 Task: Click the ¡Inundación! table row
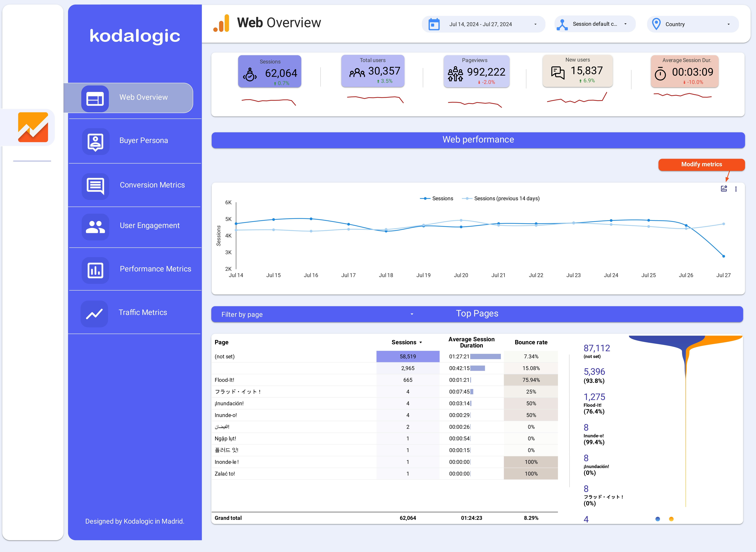click(x=385, y=403)
